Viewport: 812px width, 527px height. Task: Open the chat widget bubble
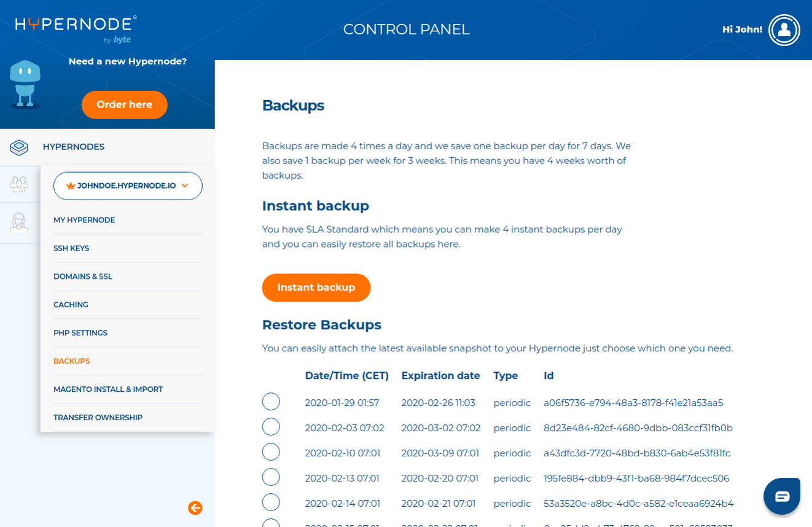coord(782,496)
